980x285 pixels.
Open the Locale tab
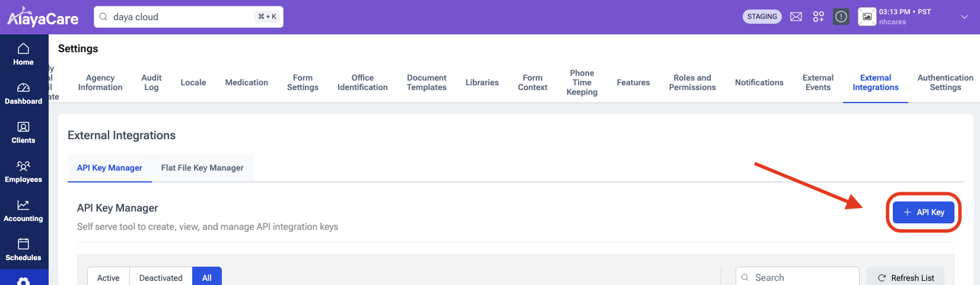(x=193, y=82)
